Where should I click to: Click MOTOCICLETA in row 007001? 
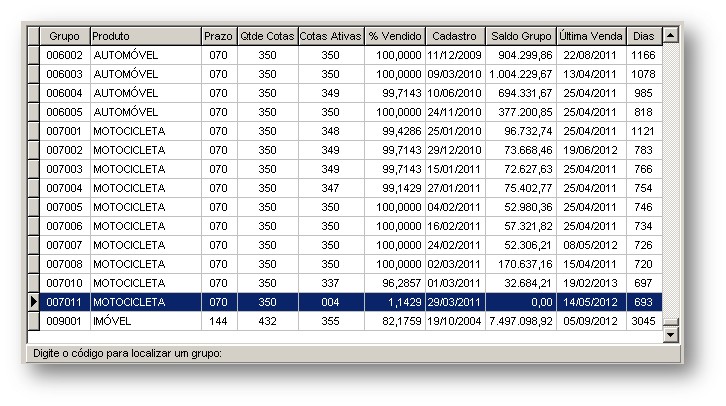[x=146, y=131]
